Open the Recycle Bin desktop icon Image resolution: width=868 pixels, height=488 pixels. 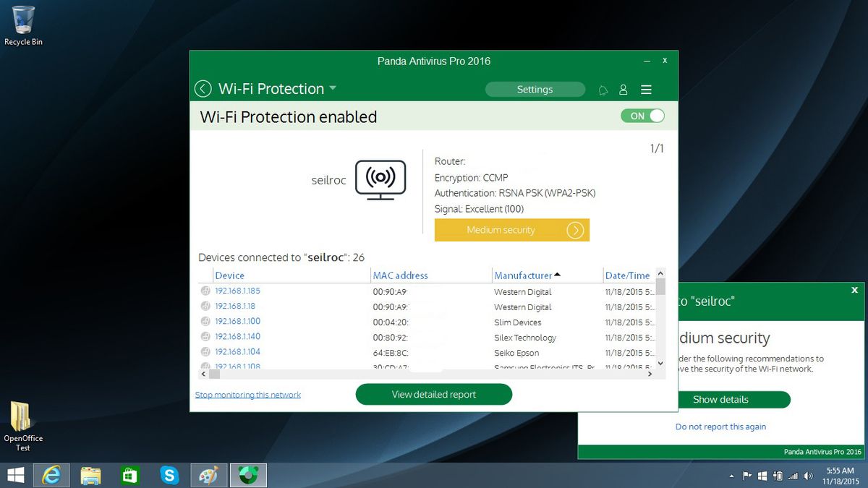[23, 26]
